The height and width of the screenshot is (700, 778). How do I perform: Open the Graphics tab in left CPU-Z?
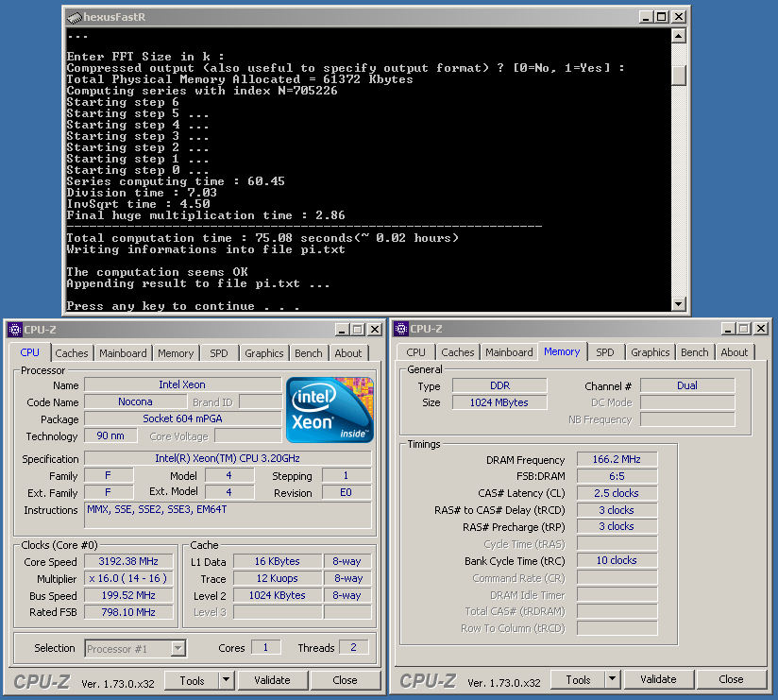(264, 353)
